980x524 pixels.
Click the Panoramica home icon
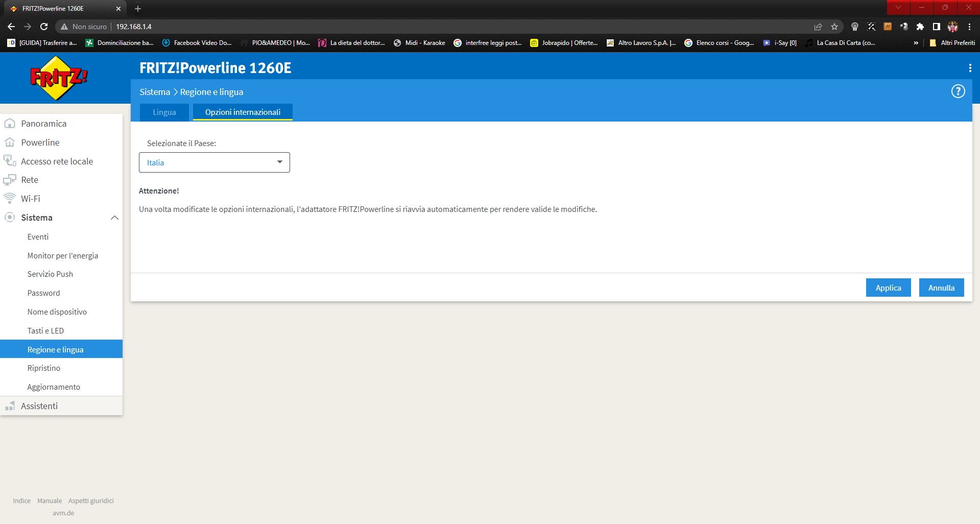pos(10,124)
